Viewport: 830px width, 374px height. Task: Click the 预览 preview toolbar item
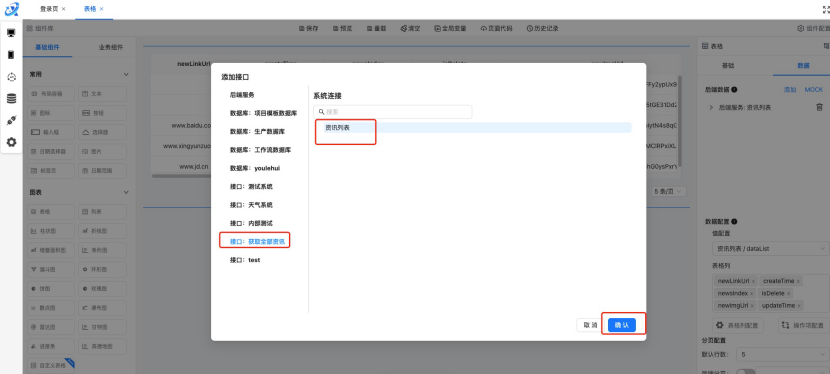point(342,29)
